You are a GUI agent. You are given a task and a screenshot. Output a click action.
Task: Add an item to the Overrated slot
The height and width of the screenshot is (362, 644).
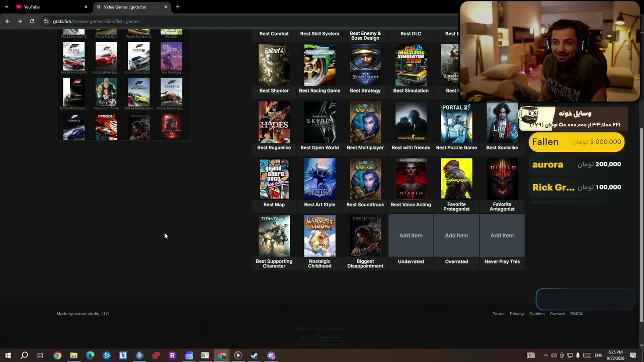(x=456, y=235)
